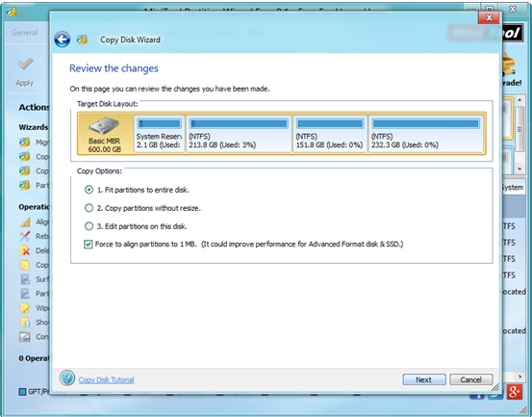Viewport: 532px width, 417px height.
Task: Click the Convert disk icon in sidebar
Action: 24,337
